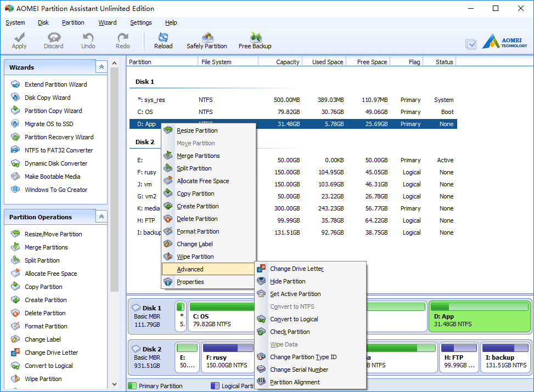Choose Partition Alignment in submenu
This screenshot has width=534, height=392.
[311, 382]
